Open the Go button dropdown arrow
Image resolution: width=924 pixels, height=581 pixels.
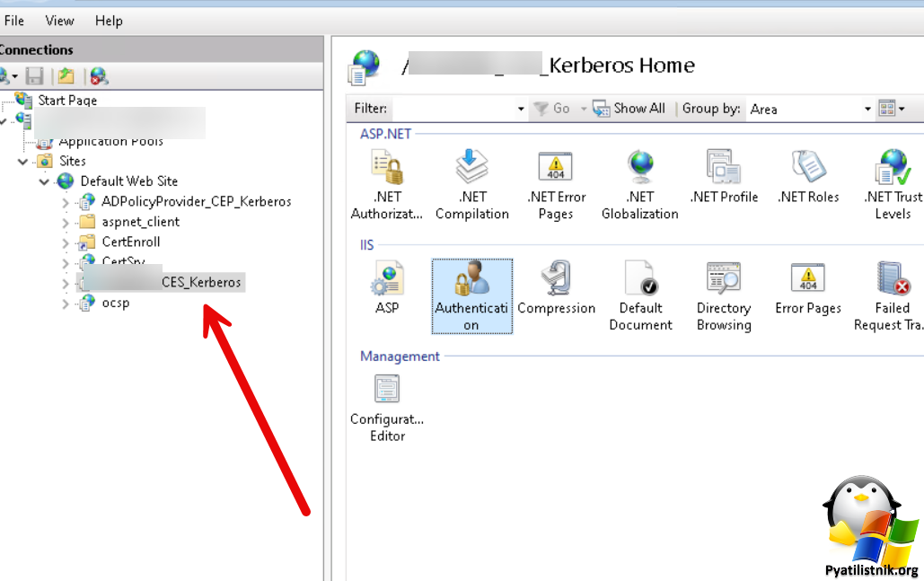[584, 109]
